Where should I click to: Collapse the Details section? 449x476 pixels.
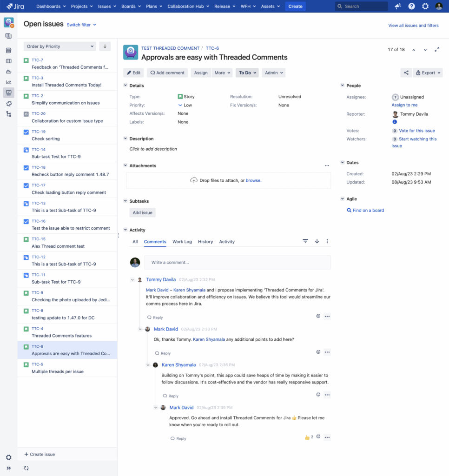click(x=125, y=86)
